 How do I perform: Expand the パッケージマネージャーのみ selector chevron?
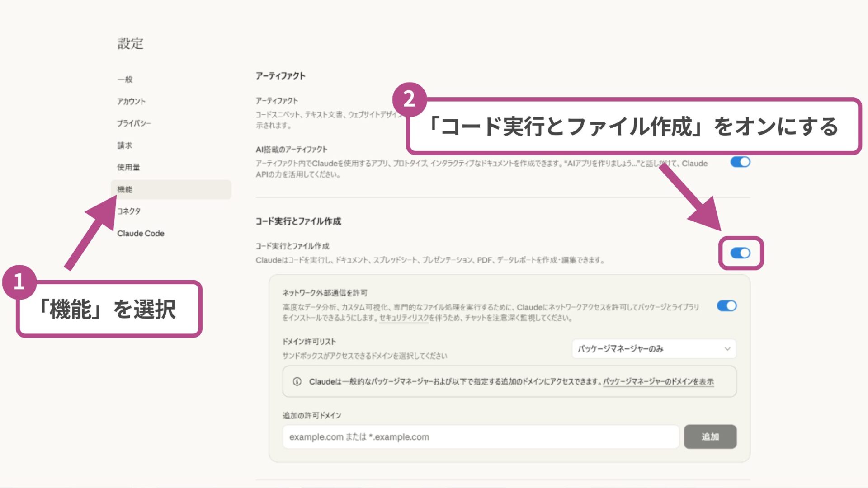tap(728, 348)
